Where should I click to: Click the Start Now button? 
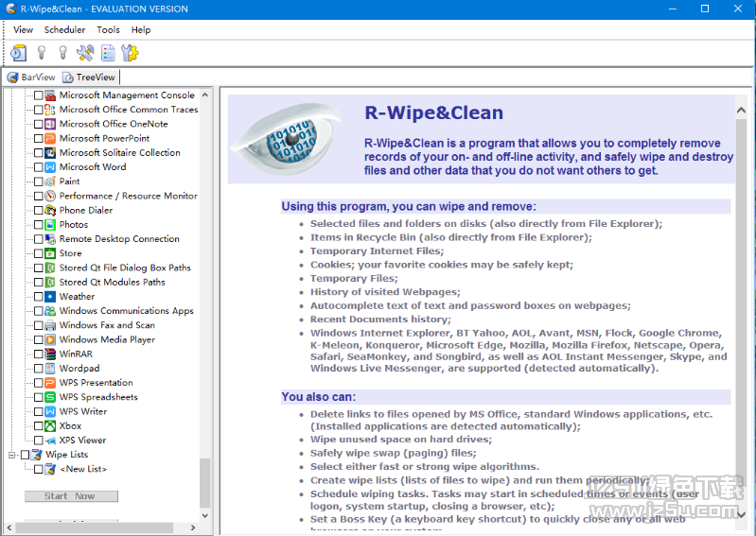coord(71,496)
